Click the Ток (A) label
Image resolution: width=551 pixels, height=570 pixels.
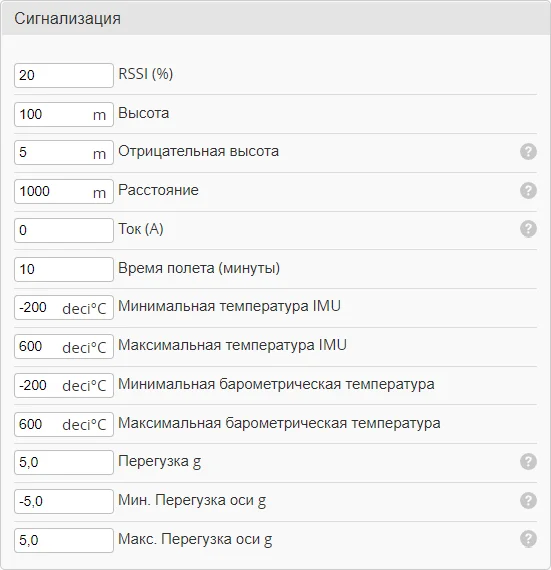click(141, 229)
